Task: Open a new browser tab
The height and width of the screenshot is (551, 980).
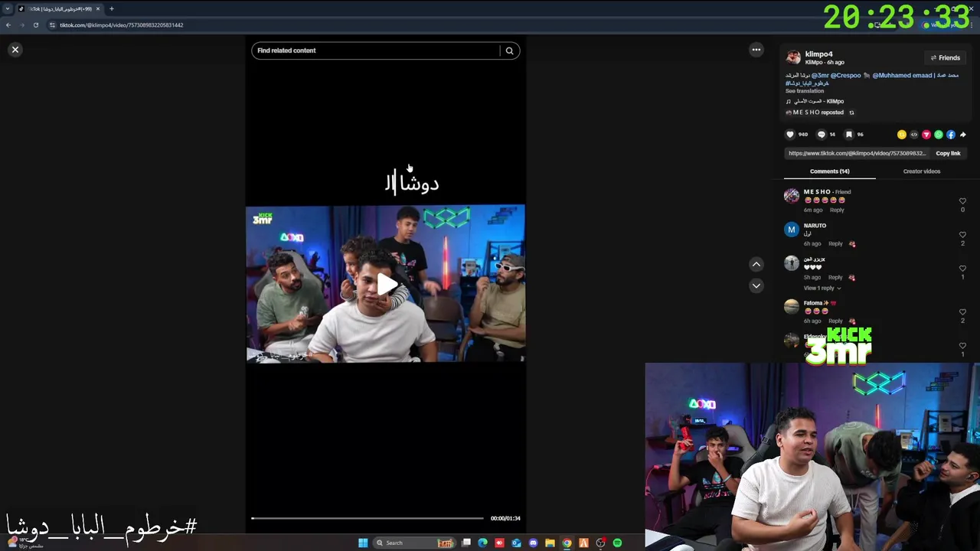Action: point(111,8)
